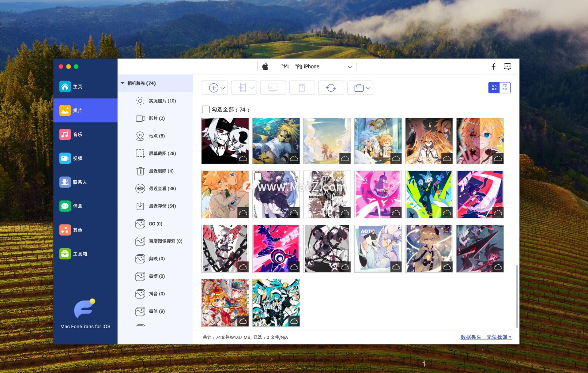Select the pale sky landscape thumbnail
Image resolution: width=588 pixels, height=373 pixels.
(327, 141)
